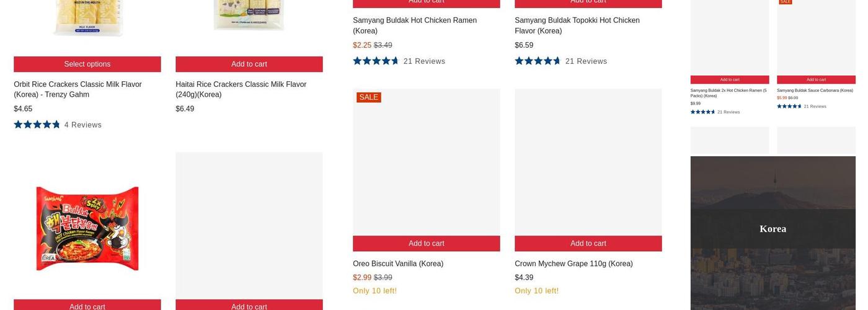The width and height of the screenshot is (868, 310).
Task: Add Samyang Buldak Sauce Carbonara to cart
Action: tap(816, 79)
